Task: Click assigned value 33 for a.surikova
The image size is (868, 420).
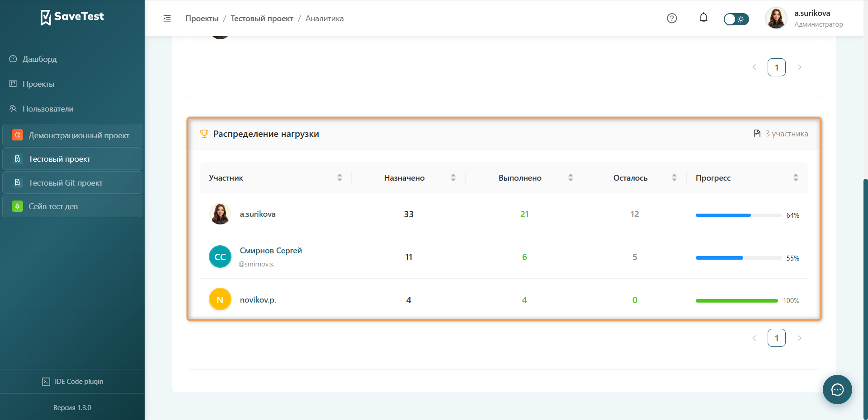Action: tap(409, 214)
